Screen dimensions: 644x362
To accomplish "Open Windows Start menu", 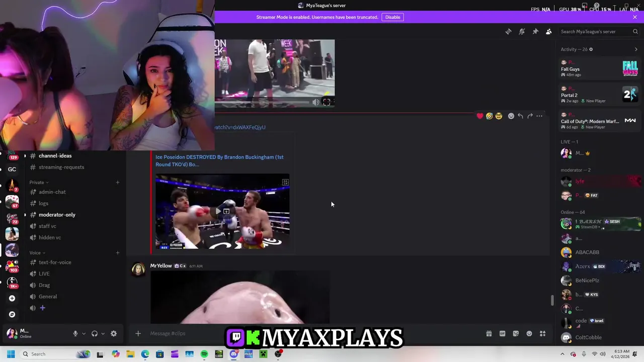I will coord(11,354).
